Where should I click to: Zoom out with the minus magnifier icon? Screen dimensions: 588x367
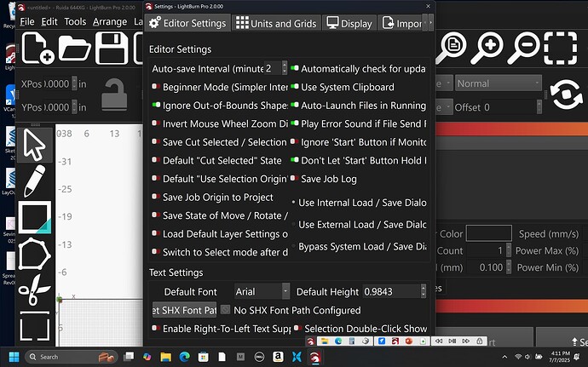click(523, 48)
